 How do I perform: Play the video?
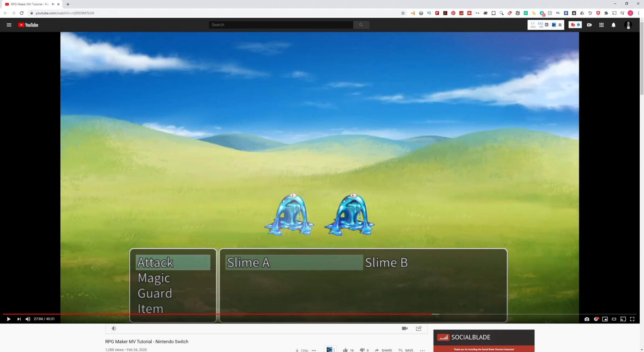point(9,319)
